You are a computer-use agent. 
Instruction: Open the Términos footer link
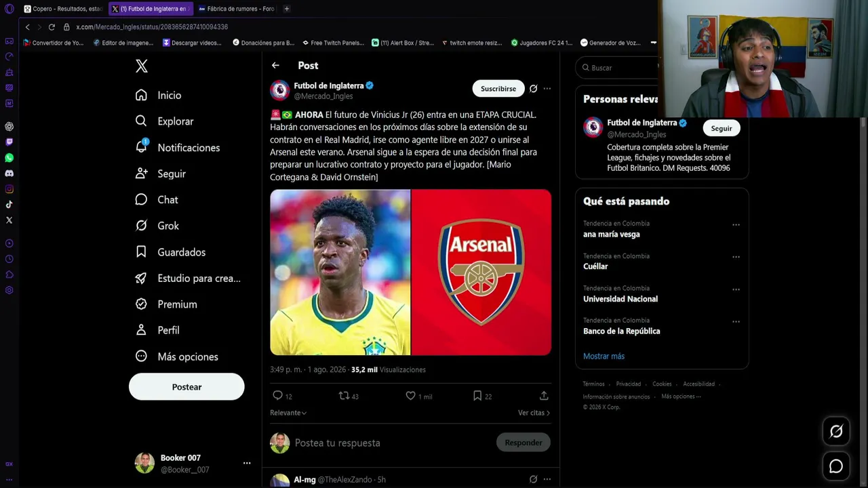pyautogui.click(x=593, y=384)
